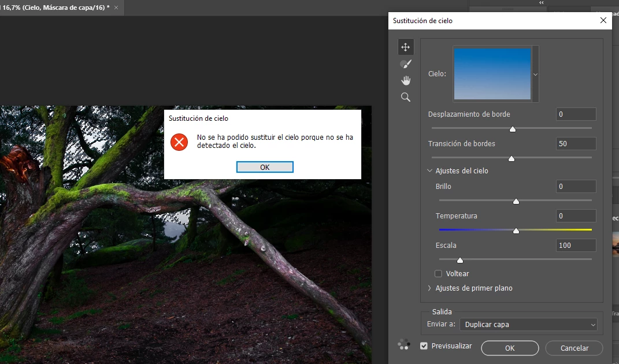Select the Hand tool icon

[x=405, y=80]
